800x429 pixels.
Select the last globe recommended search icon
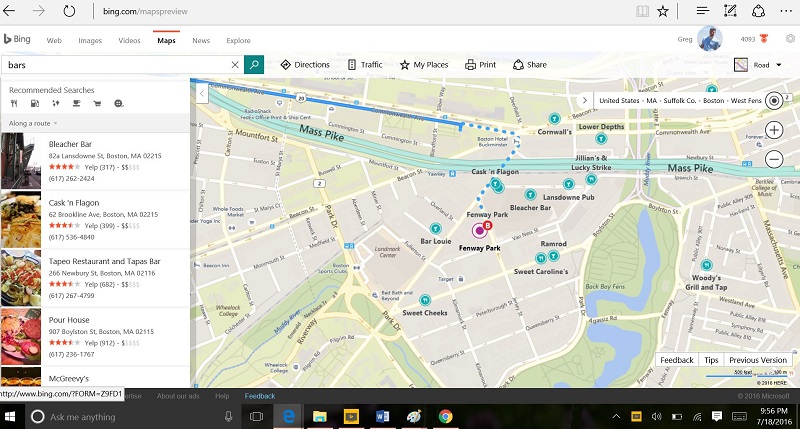119,104
